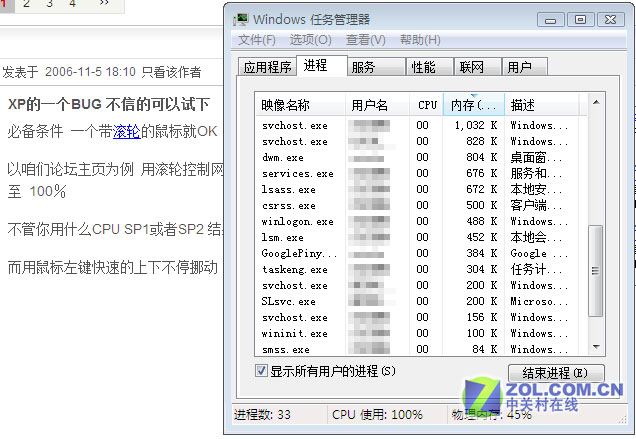This screenshot has width=636, height=439.
Task: Select taskeng.exe process row
Action: [421, 269]
